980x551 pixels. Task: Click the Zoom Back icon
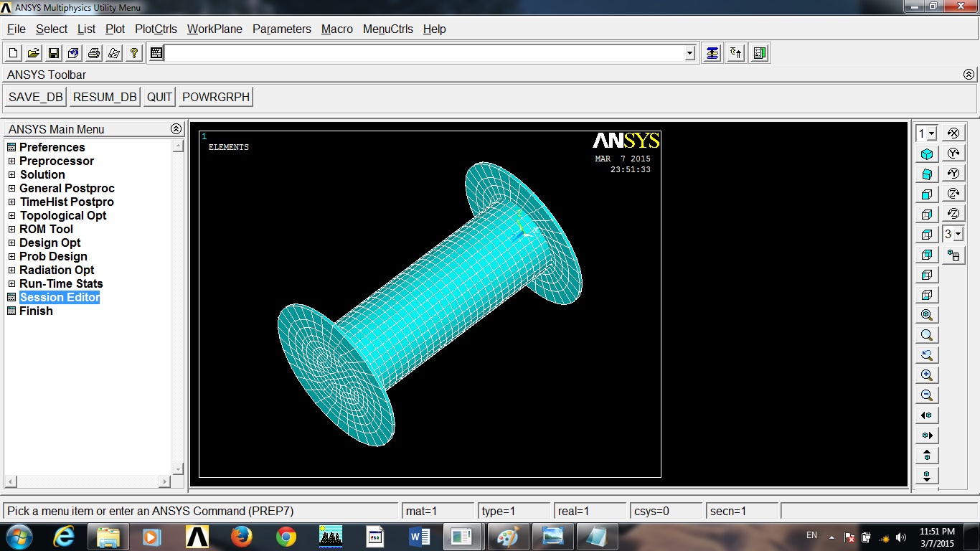point(927,355)
